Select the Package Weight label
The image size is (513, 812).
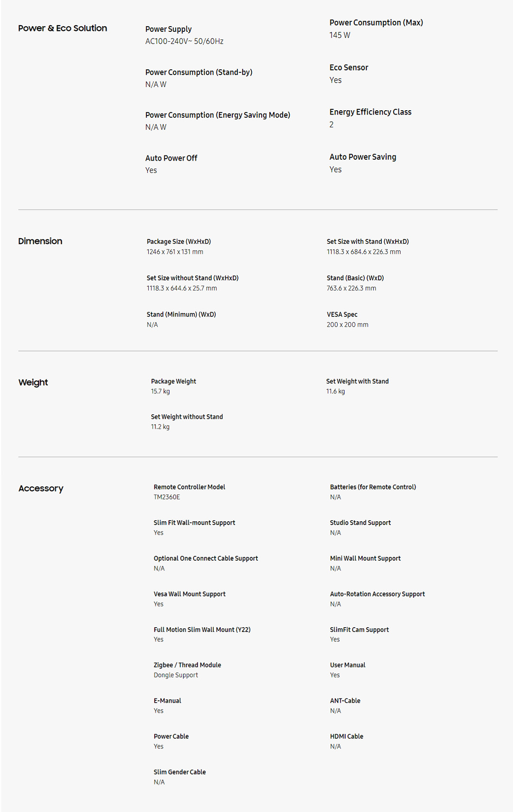pos(173,382)
